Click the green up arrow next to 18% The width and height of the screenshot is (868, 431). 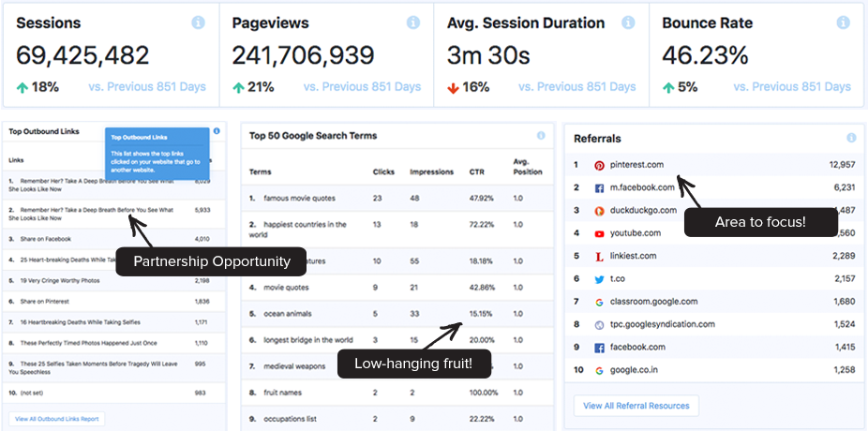click(x=22, y=87)
